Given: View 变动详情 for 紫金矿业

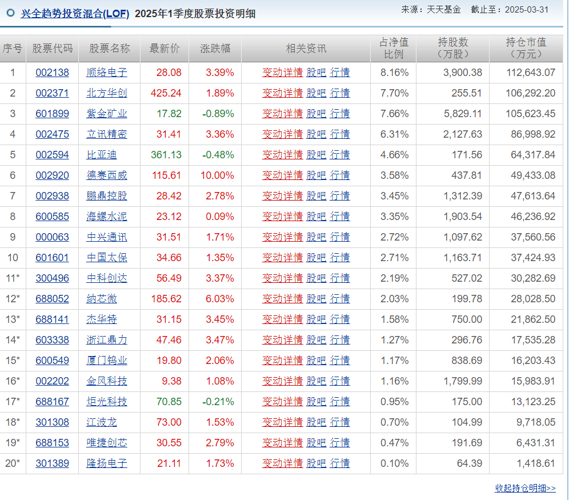Looking at the screenshot, I should [282, 114].
